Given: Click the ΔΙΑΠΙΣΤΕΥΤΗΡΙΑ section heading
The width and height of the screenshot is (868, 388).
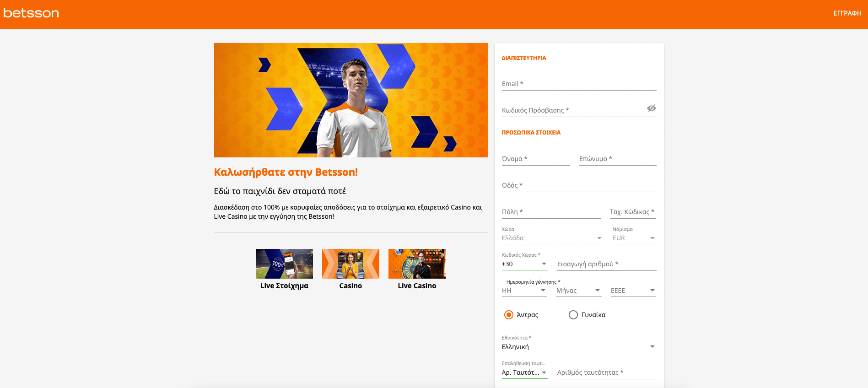Looking at the screenshot, I should (524, 58).
